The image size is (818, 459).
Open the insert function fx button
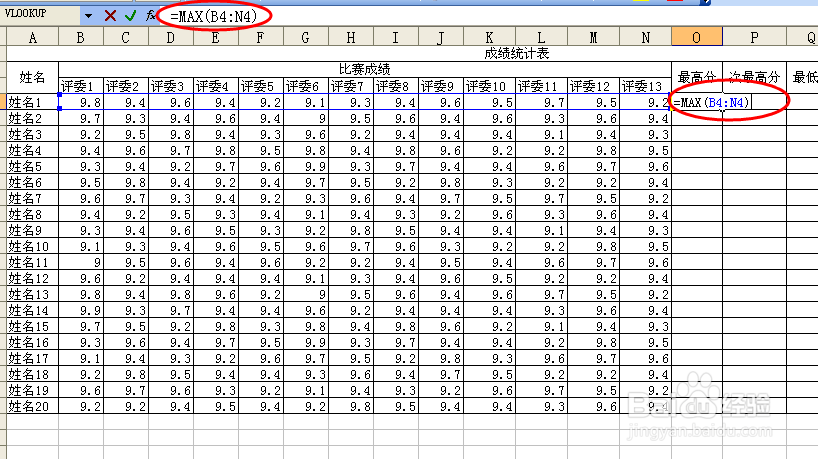[x=150, y=16]
